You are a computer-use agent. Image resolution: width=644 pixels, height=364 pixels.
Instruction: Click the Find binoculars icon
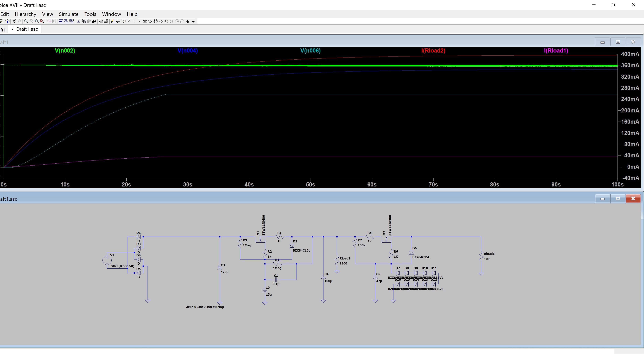pos(94,21)
